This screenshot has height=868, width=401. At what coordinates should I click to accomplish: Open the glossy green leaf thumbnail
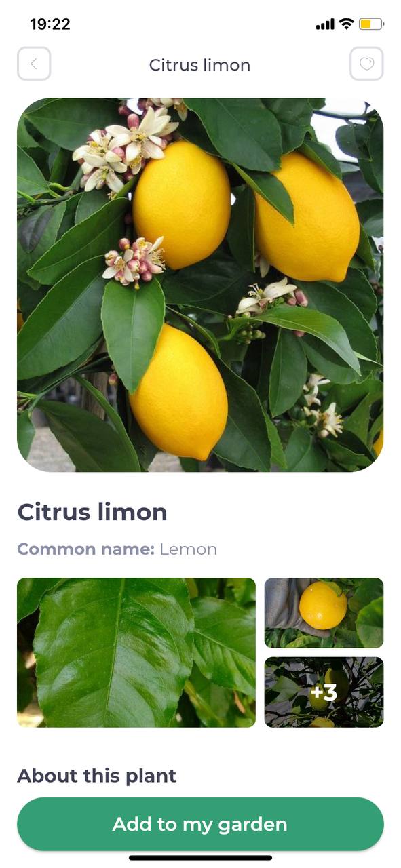point(136,652)
